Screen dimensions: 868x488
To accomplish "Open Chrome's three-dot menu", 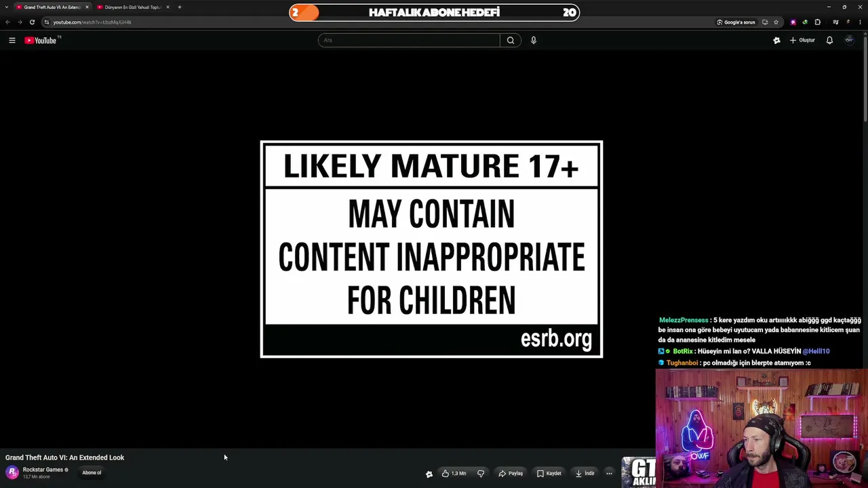I will point(861,22).
